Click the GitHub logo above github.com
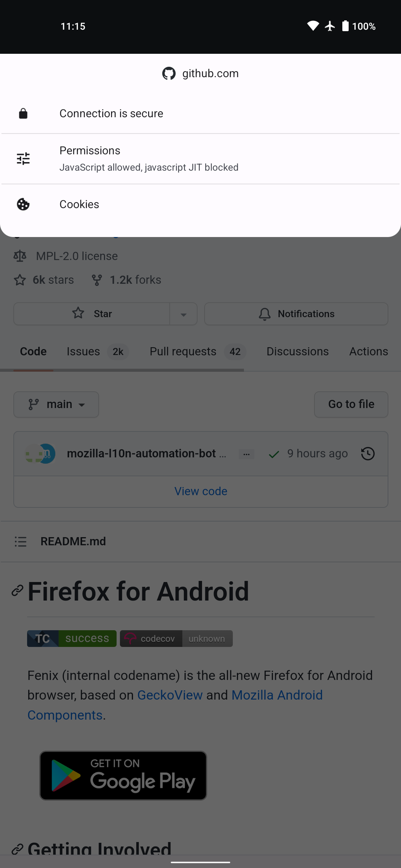 point(169,73)
